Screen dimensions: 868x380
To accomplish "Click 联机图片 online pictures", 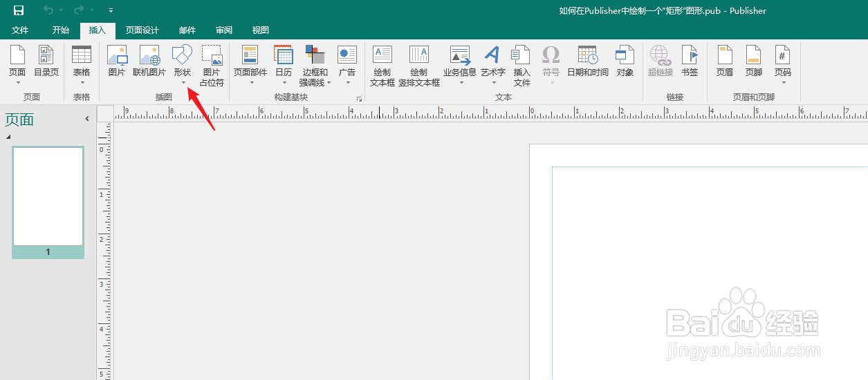I will 149,61.
